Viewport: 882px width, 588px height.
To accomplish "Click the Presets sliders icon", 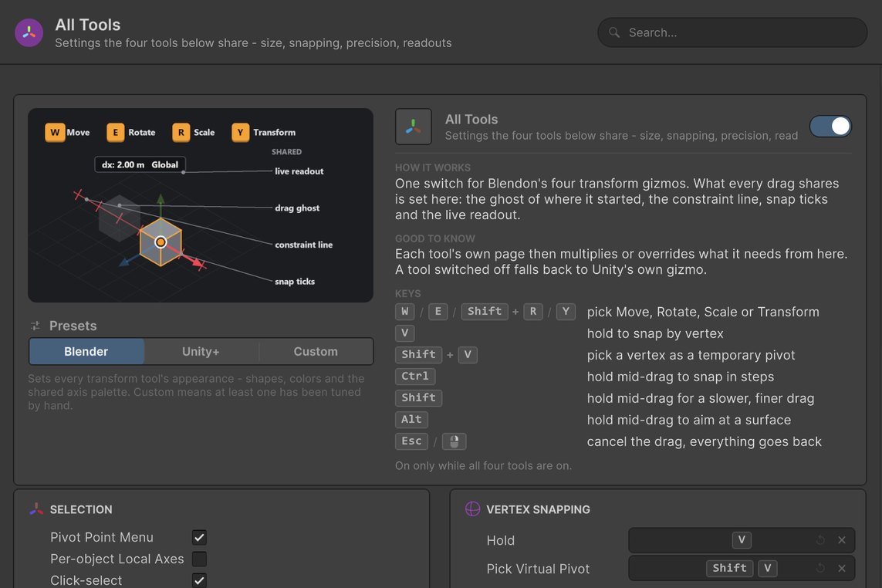I will pyautogui.click(x=35, y=326).
